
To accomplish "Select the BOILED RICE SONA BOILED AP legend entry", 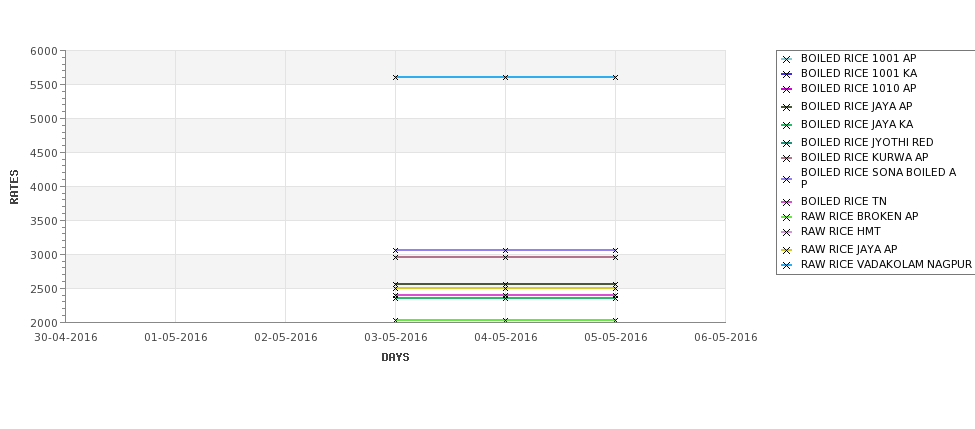I will pos(869,178).
